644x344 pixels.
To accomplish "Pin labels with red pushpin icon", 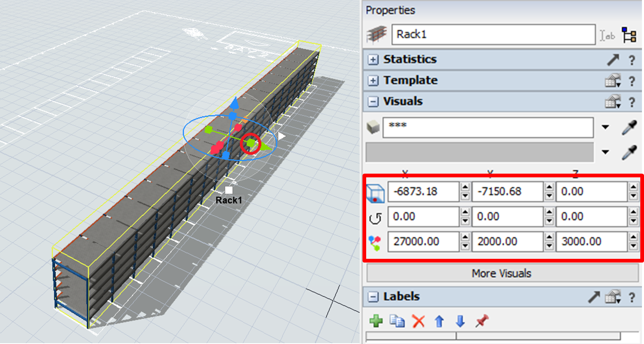I will click(482, 321).
